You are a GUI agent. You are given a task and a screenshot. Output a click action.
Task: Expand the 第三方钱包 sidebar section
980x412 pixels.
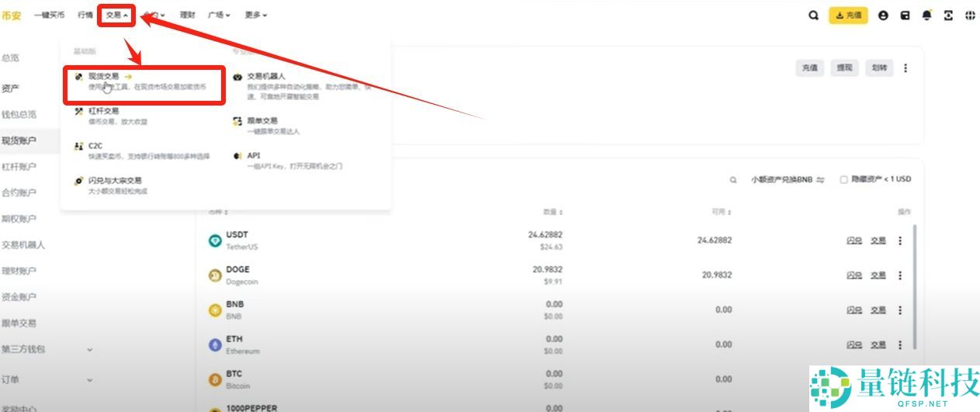(89, 349)
